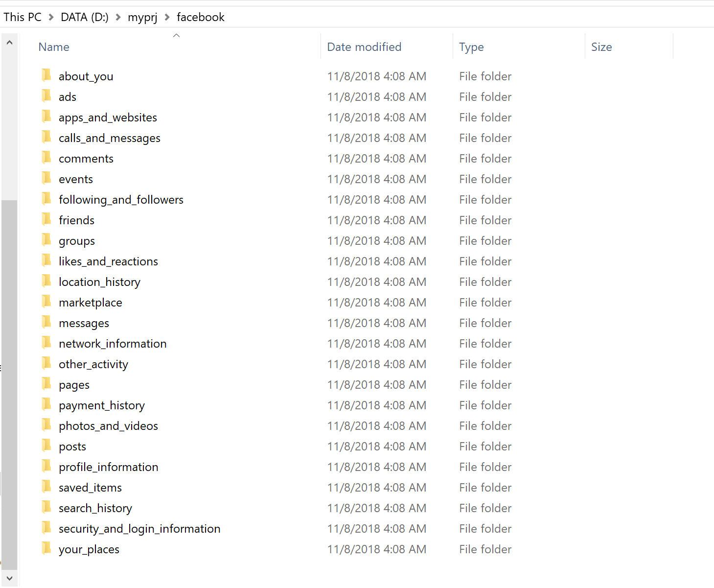Image resolution: width=714 pixels, height=588 pixels.
Task: Select the calls_and_messages folder name
Action: coord(110,138)
